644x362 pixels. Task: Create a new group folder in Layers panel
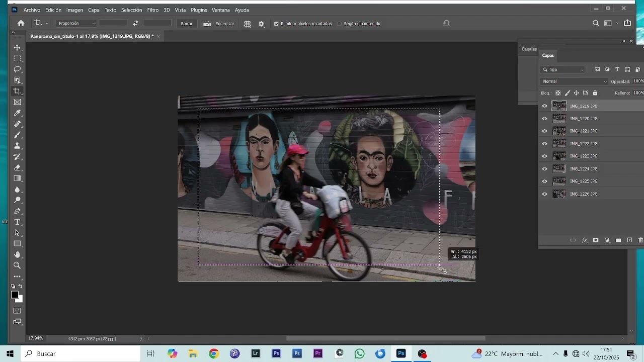pos(618,240)
